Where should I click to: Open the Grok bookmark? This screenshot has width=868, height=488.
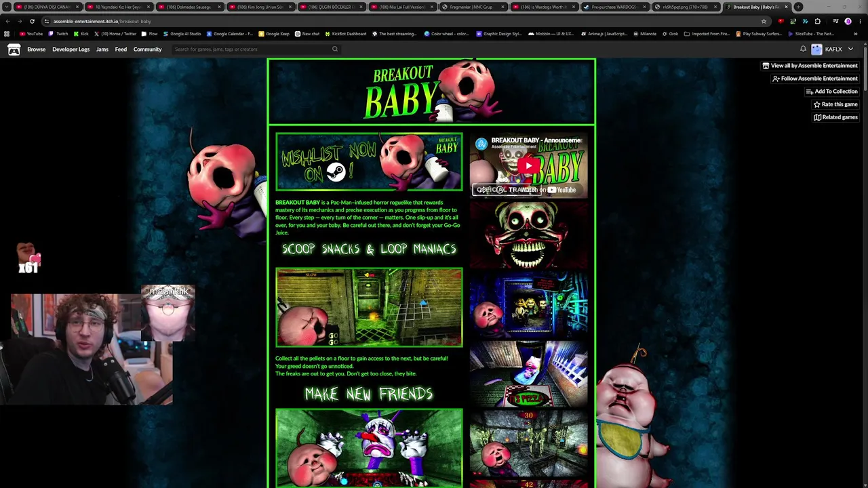669,34
